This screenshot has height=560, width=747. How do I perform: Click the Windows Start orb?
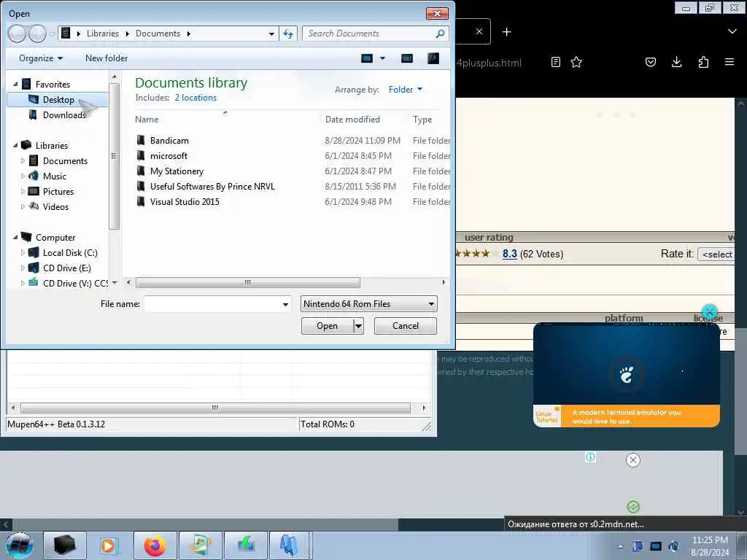20,545
